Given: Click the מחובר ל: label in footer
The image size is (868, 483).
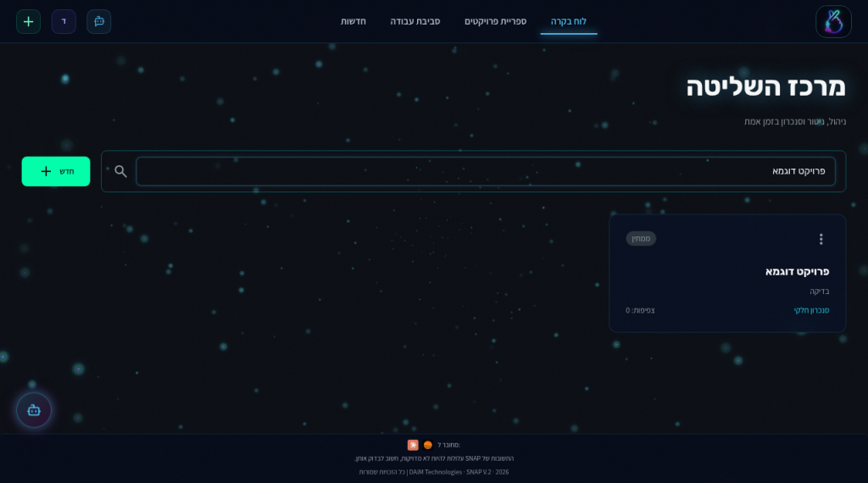Looking at the screenshot, I should (448, 445).
